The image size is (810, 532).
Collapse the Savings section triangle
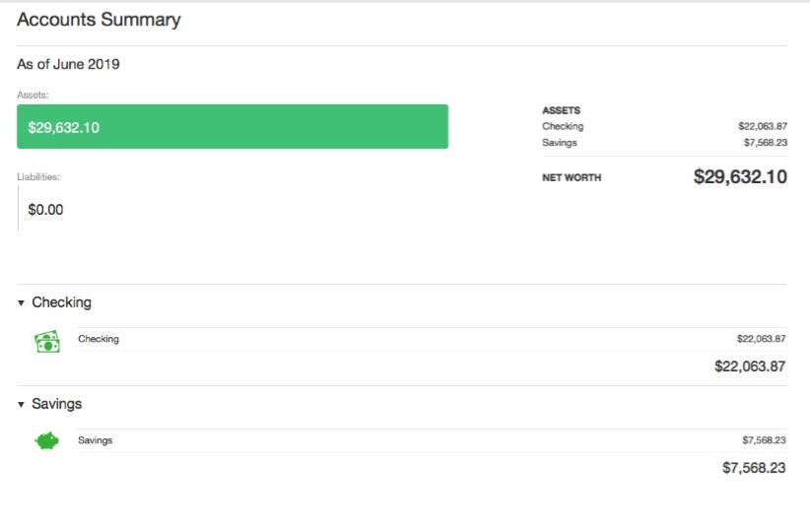point(21,404)
